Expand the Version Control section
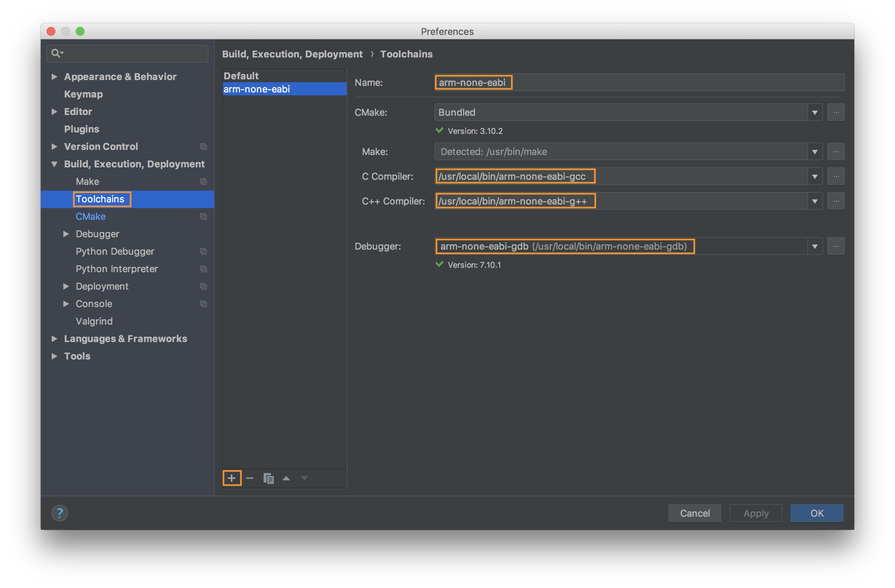The width and height of the screenshot is (895, 588). point(55,147)
